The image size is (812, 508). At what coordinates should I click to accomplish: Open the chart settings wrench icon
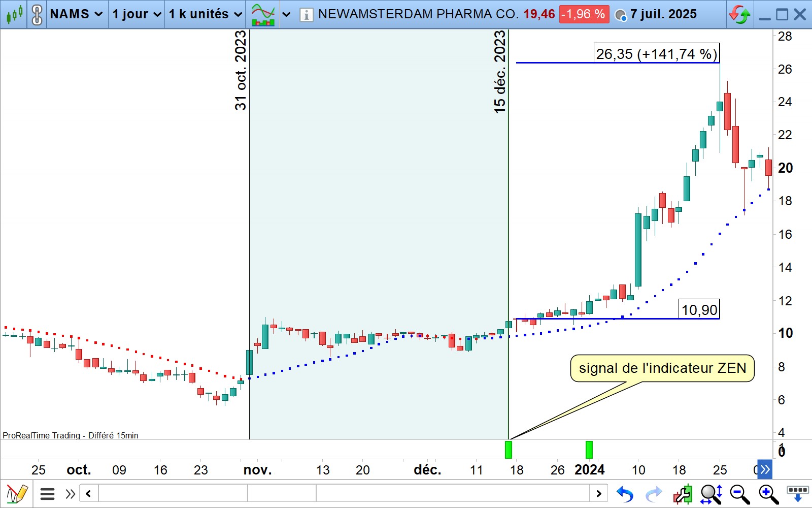683,494
